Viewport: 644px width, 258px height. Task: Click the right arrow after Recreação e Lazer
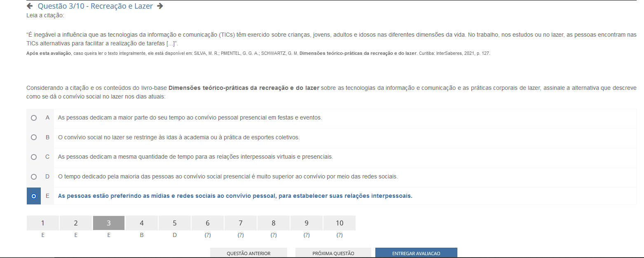point(160,6)
